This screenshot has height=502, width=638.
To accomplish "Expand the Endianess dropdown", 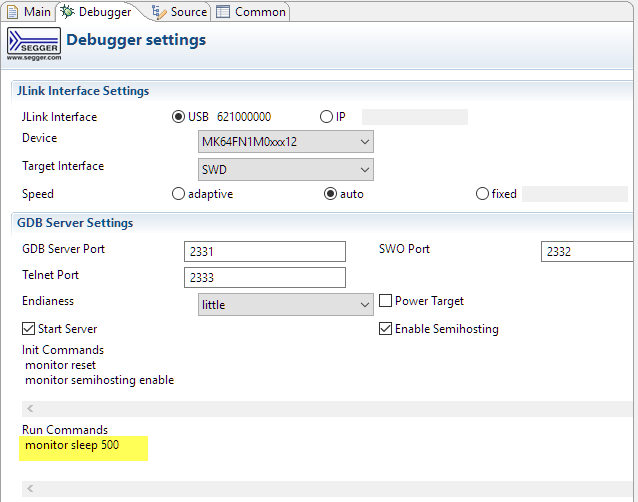I will pyautogui.click(x=286, y=305).
